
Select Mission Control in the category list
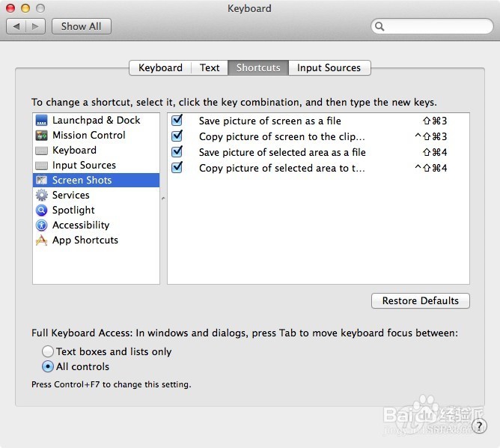pos(96,136)
